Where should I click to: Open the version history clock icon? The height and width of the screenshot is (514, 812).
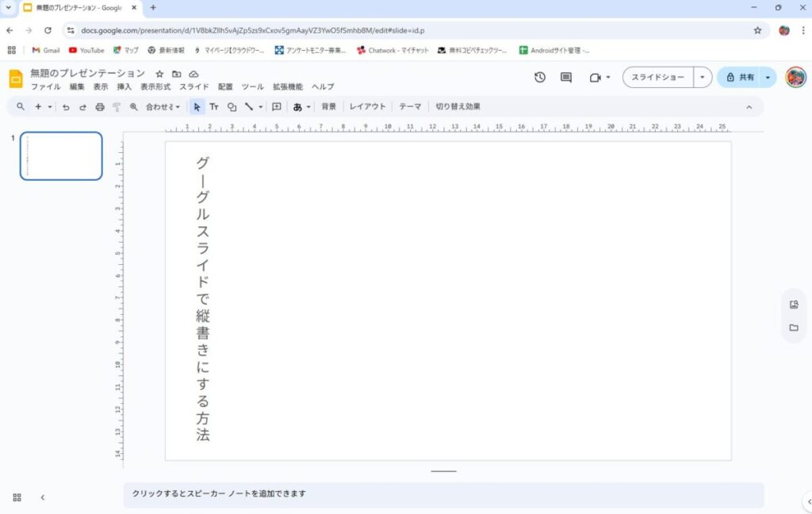tap(539, 77)
